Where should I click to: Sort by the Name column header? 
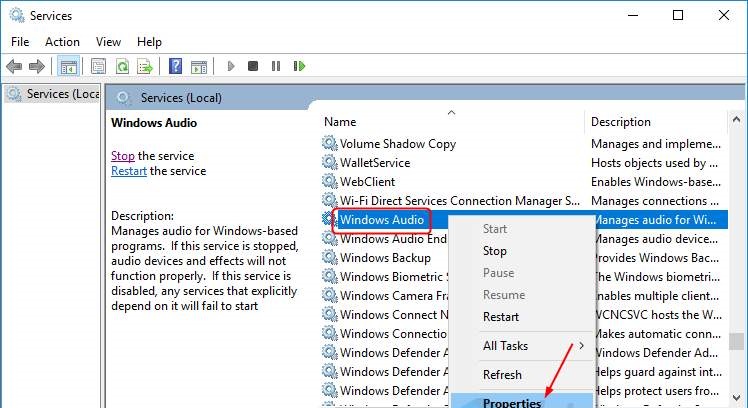[x=452, y=122]
